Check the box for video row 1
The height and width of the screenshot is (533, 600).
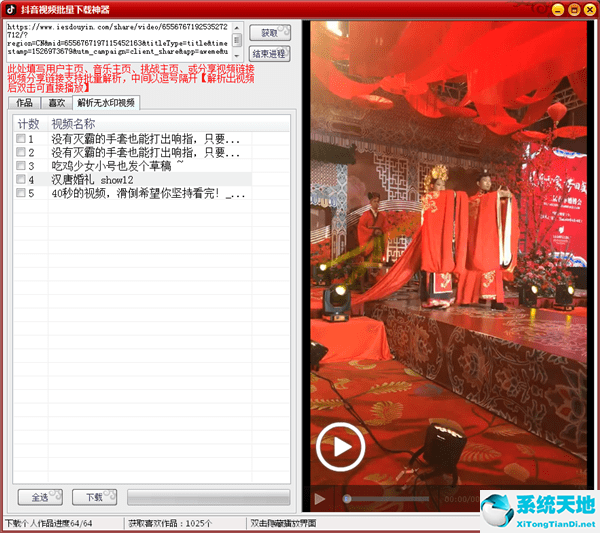(x=21, y=139)
